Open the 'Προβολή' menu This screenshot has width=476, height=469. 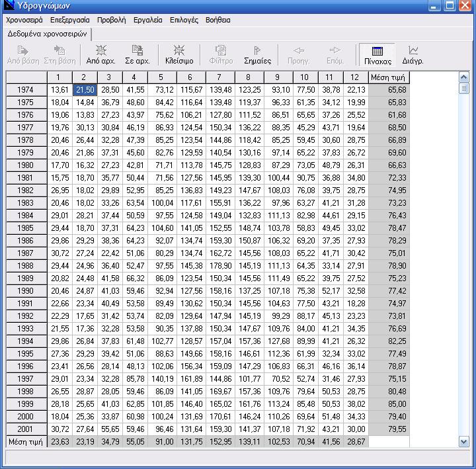pyautogui.click(x=111, y=20)
